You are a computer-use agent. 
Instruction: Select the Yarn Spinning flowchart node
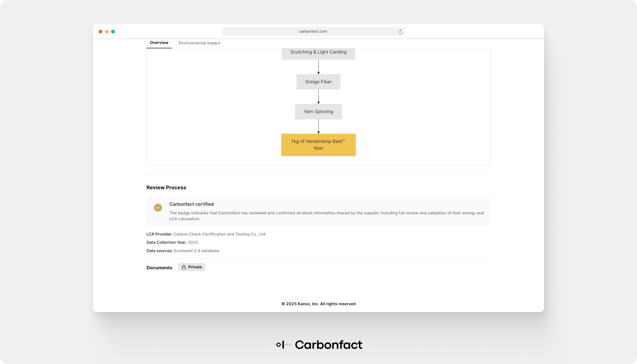coord(318,112)
